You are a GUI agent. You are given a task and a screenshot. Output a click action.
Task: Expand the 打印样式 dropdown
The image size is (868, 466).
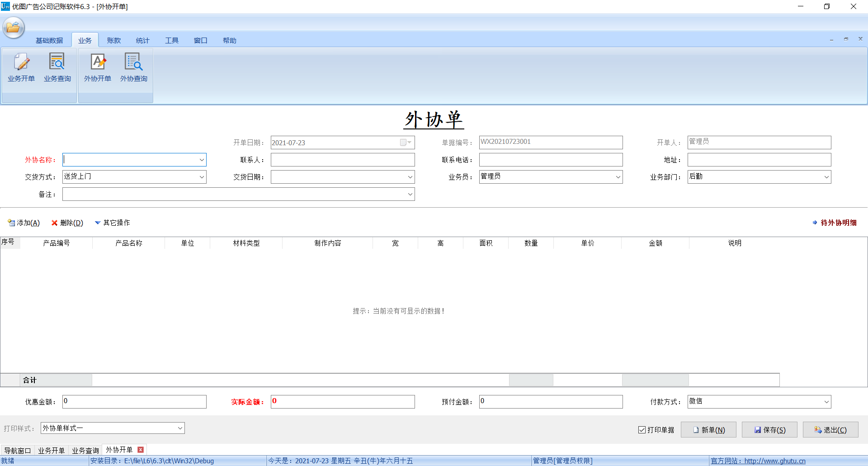180,428
